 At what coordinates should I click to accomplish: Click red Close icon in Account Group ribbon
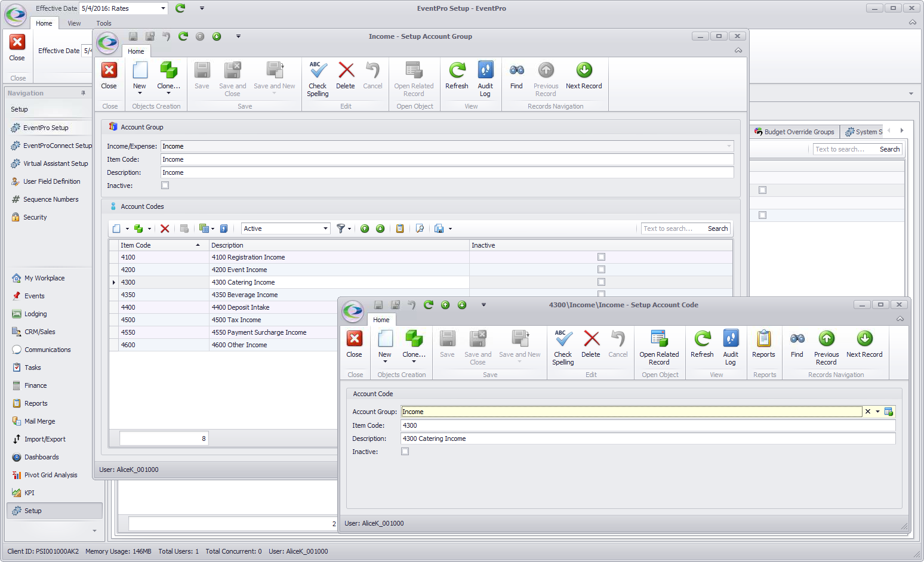click(109, 76)
